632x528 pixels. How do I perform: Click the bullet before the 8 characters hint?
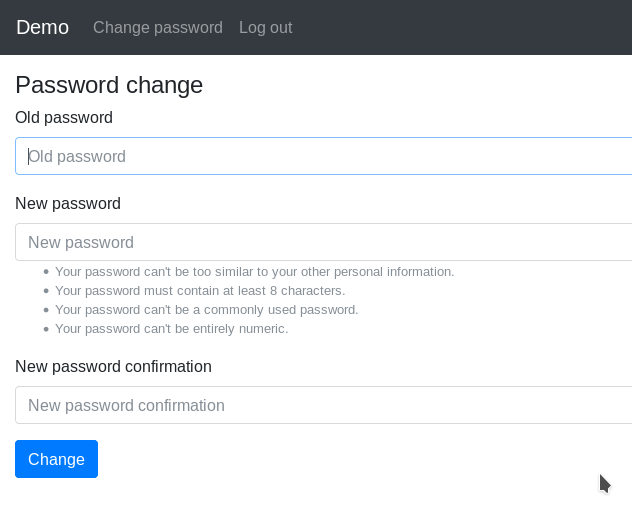[x=46, y=291]
